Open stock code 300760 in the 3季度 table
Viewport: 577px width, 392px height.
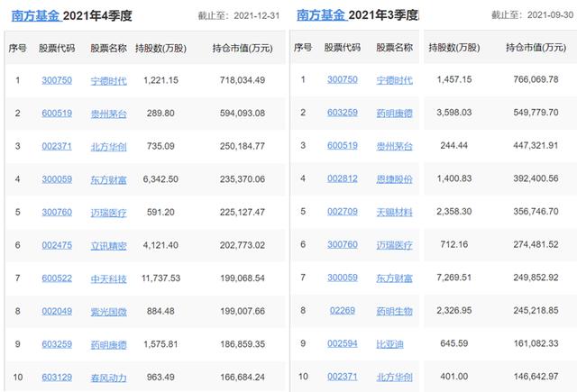(343, 244)
